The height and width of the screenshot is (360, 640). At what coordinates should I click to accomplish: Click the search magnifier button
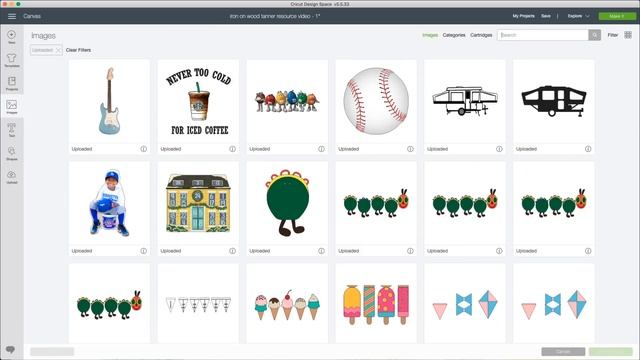click(x=594, y=35)
